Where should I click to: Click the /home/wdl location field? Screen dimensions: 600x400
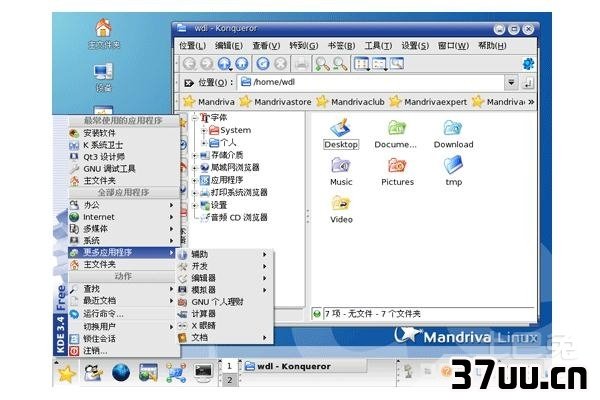(x=370, y=82)
